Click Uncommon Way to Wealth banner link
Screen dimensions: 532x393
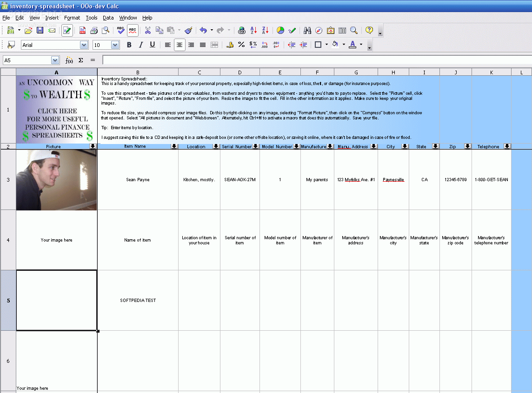(56, 110)
